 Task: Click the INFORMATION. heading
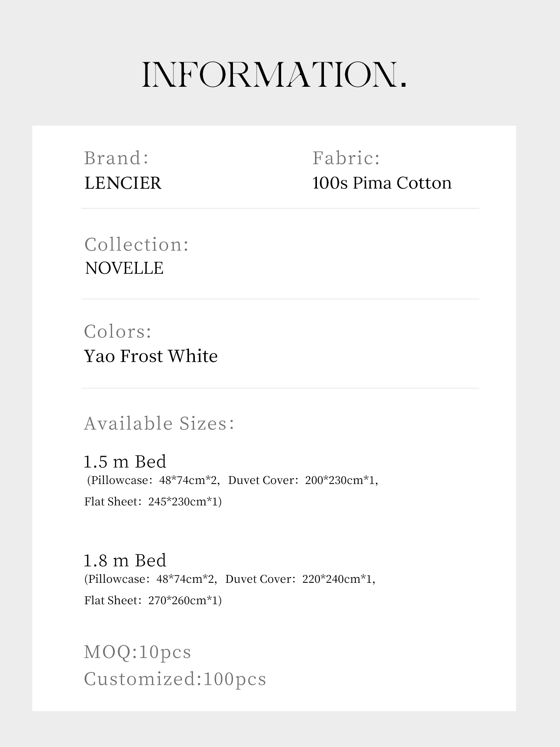tap(275, 75)
